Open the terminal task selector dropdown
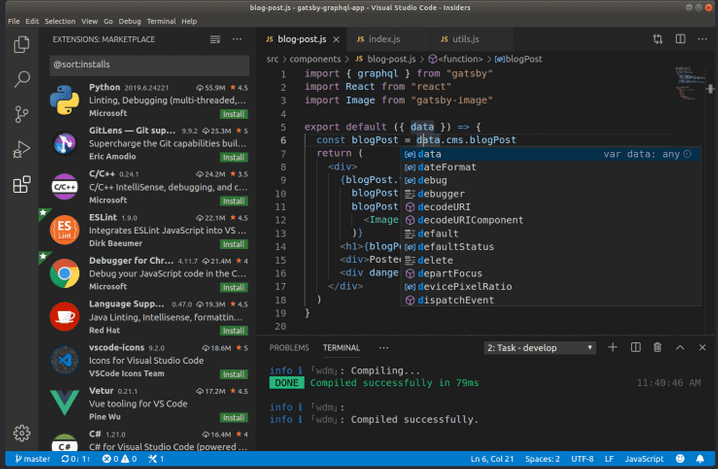This screenshot has width=718, height=469. [x=539, y=347]
